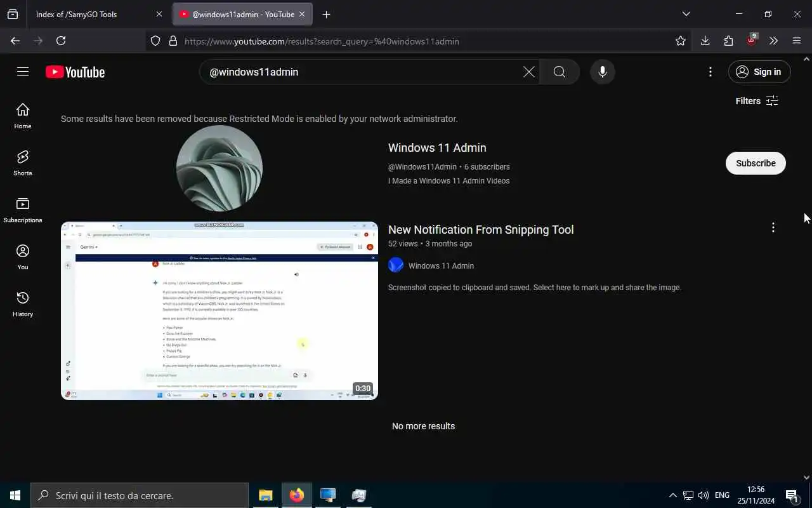Open Subscriptions in the sidebar
The height and width of the screenshot is (508, 812).
[23, 210]
